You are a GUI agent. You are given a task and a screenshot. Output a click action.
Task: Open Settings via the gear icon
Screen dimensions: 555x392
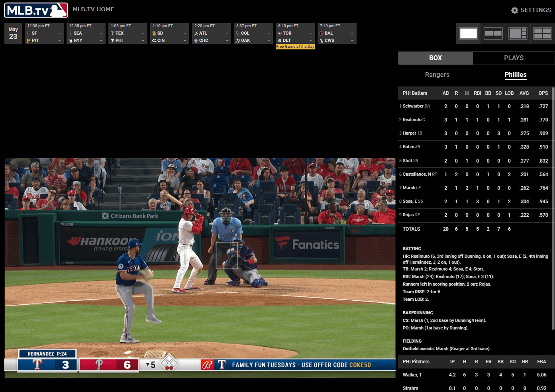point(515,10)
